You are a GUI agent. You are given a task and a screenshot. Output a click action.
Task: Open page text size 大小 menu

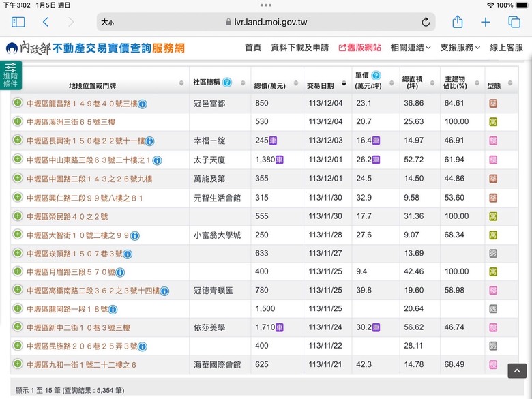[107, 23]
